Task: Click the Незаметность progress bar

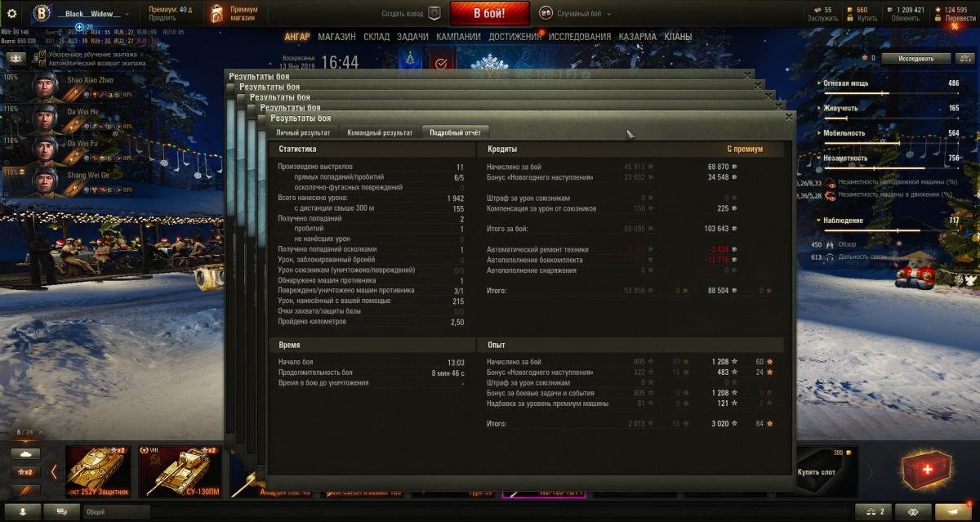Action: (892, 167)
